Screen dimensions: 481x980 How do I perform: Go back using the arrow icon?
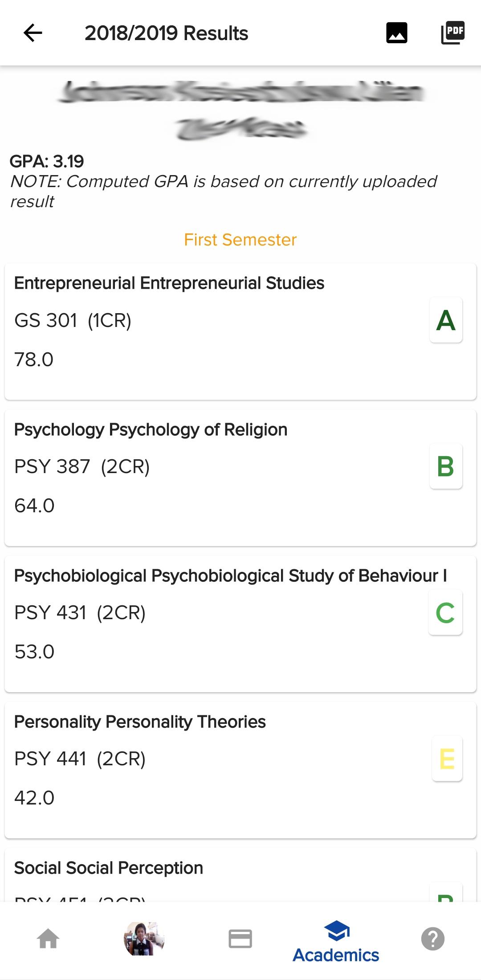(x=33, y=33)
